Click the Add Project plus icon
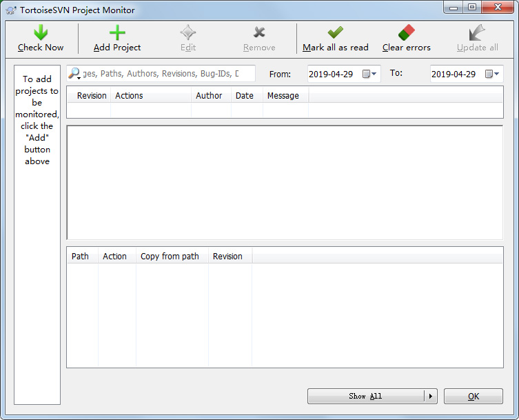 [x=117, y=32]
